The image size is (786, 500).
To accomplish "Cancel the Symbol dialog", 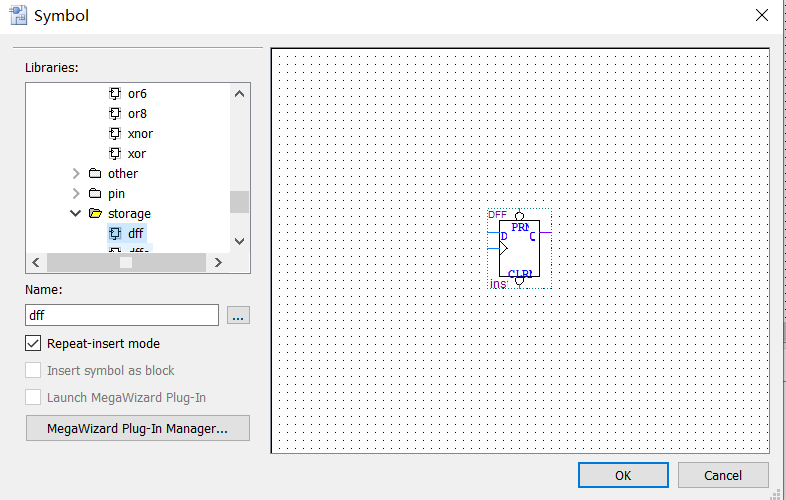I will [723, 475].
